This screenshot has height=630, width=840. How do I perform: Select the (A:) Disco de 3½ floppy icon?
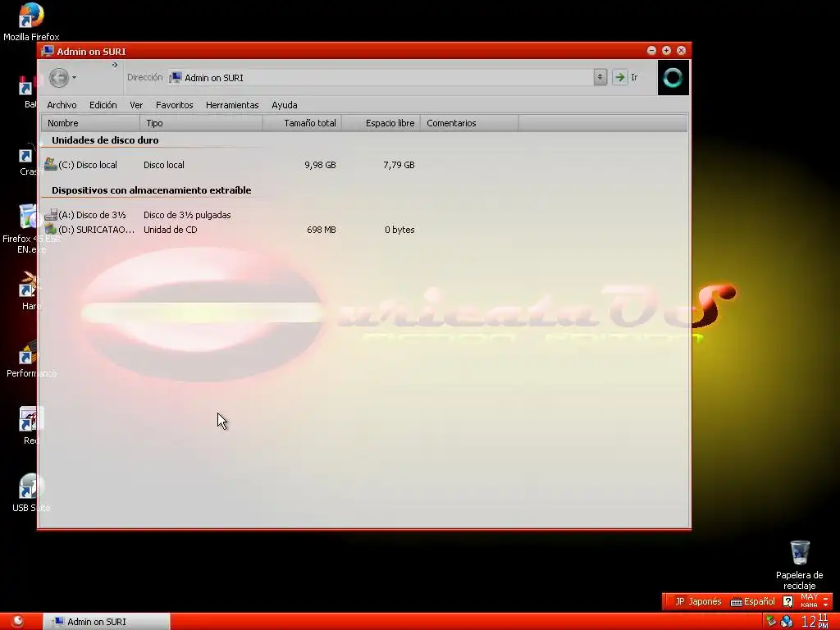(50, 214)
